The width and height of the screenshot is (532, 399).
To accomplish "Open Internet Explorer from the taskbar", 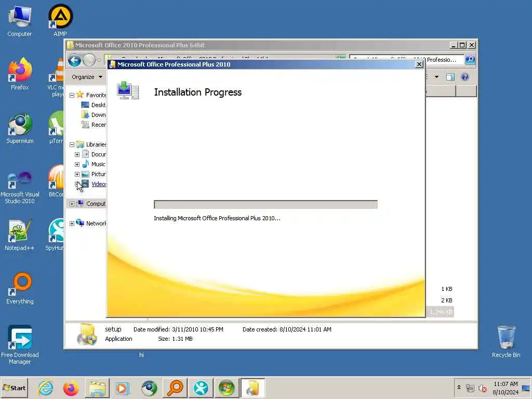I will click(46, 388).
